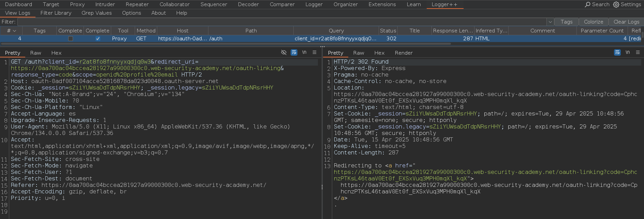Viewport: 644px width, 219px height.
Task: Switch to the Render response tab
Action: click(x=404, y=53)
